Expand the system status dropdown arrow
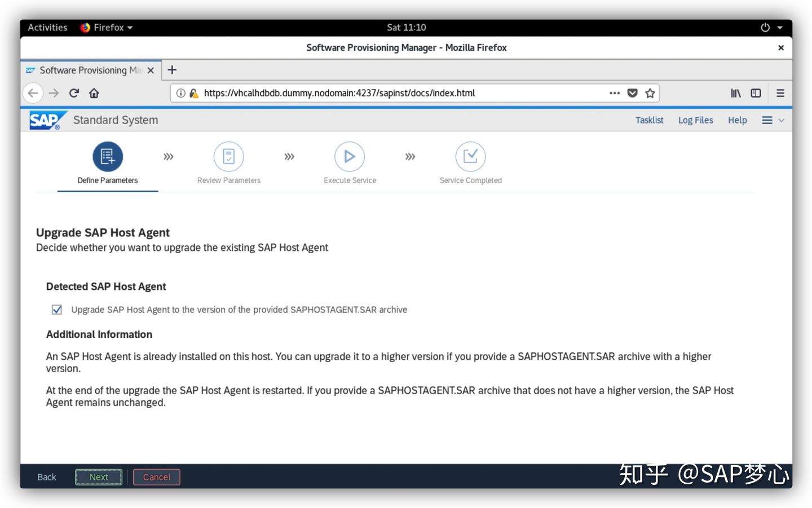This screenshot has height=508, width=812. (780, 28)
